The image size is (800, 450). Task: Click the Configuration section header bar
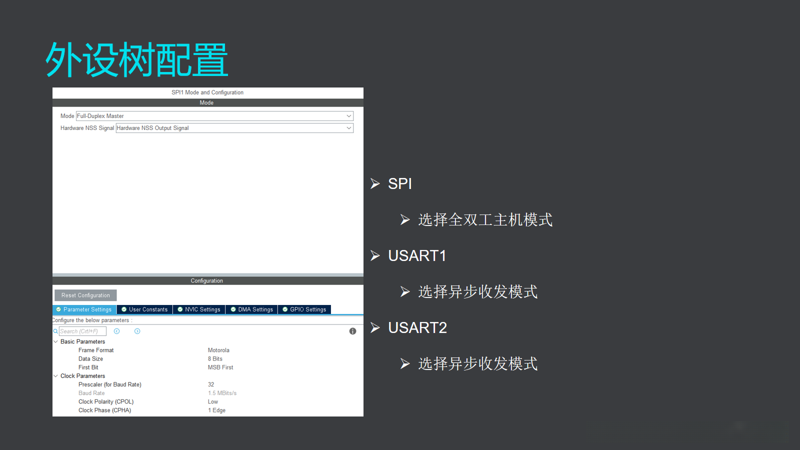coord(208,281)
